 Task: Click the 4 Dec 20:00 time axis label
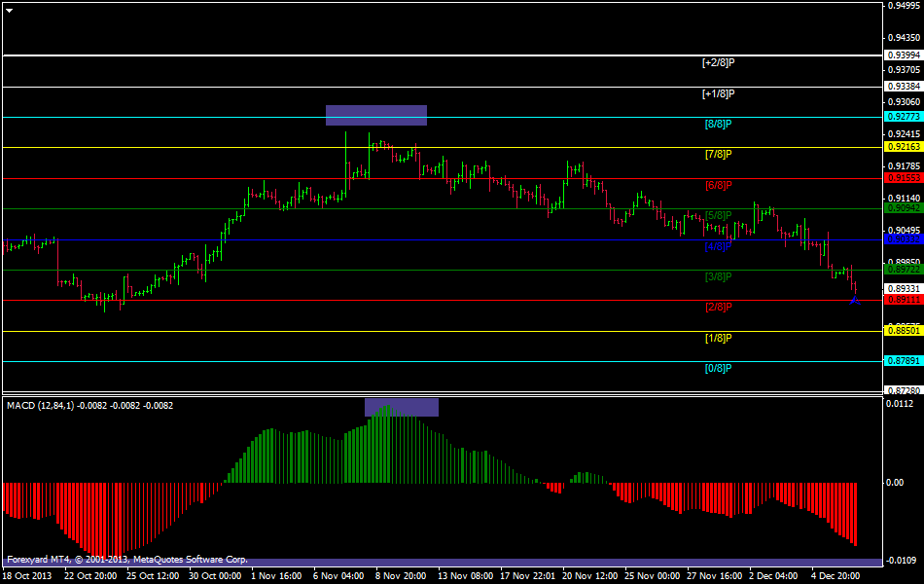[x=835, y=576]
